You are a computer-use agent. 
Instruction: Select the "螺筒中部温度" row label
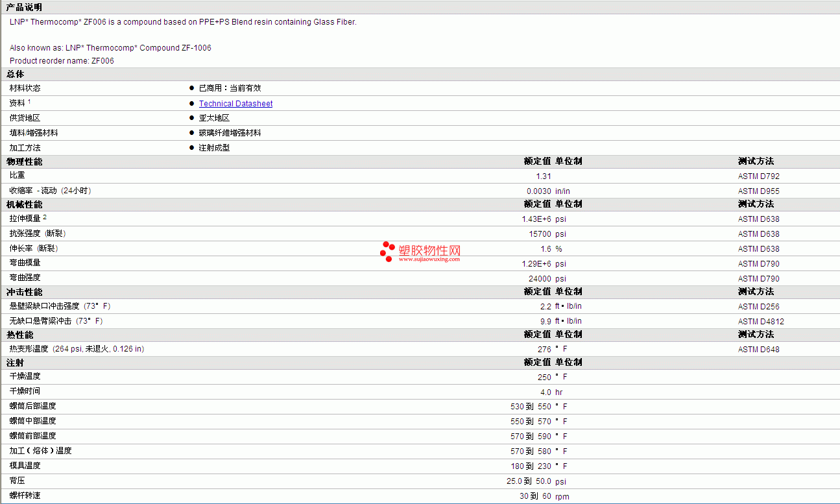coord(33,421)
